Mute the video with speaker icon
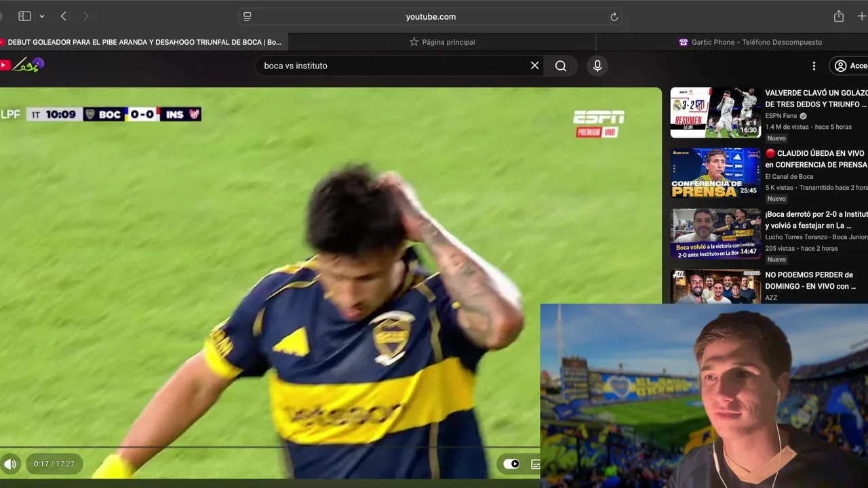This screenshot has width=868, height=488. click(x=10, y=464)
